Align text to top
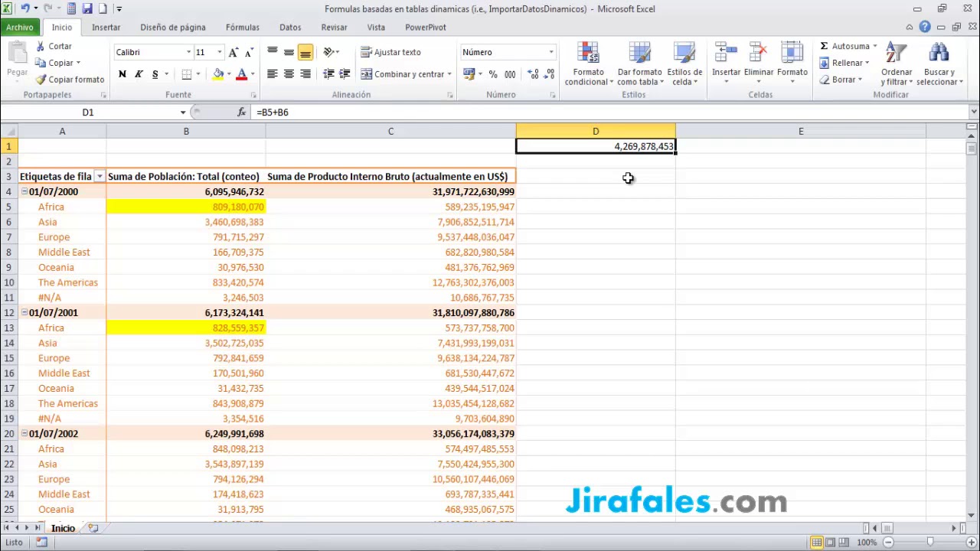The width and height of the screenshot is (980, 551). click(272, 52)
